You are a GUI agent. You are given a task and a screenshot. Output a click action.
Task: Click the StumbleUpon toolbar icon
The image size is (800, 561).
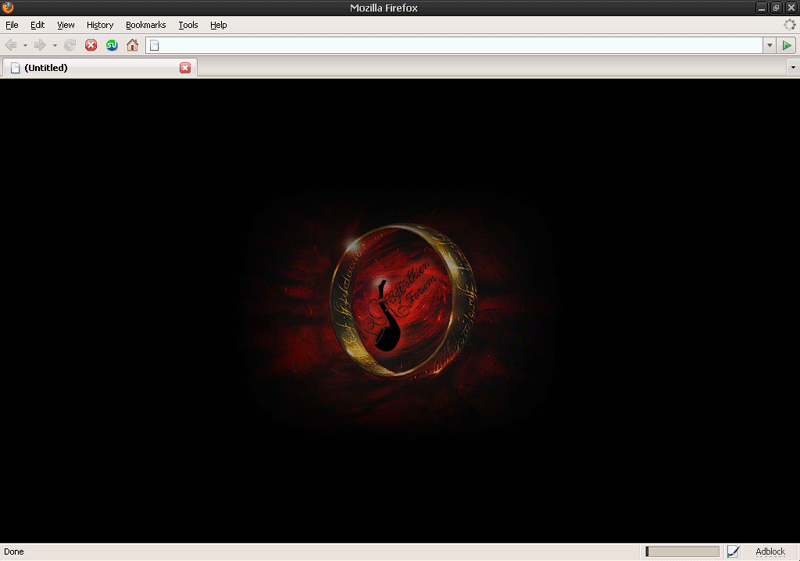pyautogui.click(x=112, y=45)
